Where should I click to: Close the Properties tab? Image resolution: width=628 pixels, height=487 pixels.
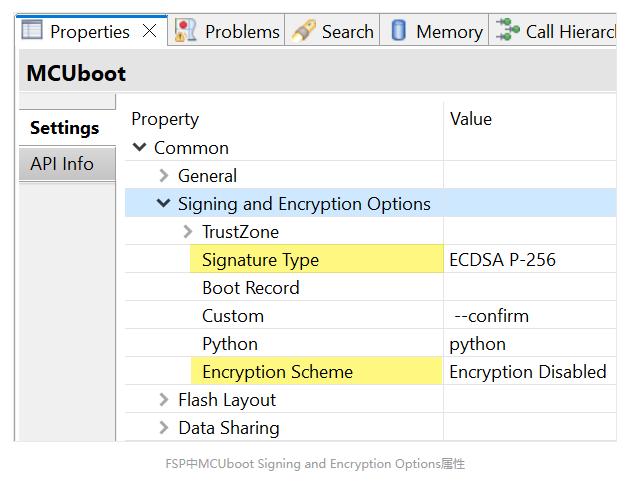coord(150,30)
